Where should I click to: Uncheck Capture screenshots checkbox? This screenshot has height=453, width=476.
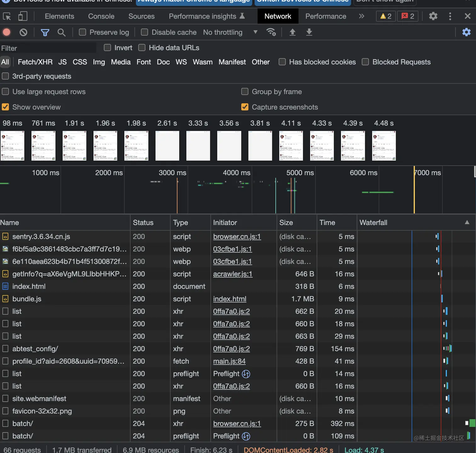(245, 107)
